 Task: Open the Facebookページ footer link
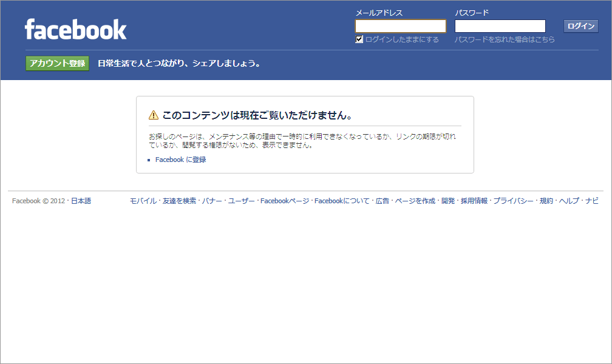point(285,201)
